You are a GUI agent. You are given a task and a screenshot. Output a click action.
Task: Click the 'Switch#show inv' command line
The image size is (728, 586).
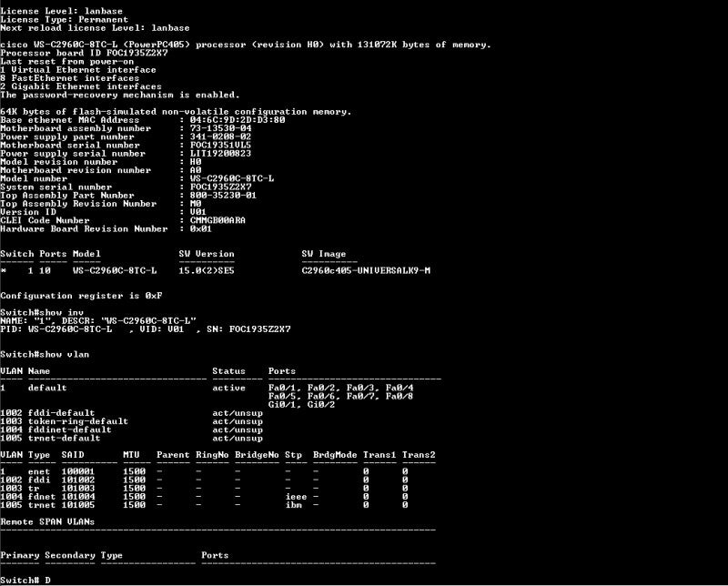click(x=42, y=312)
